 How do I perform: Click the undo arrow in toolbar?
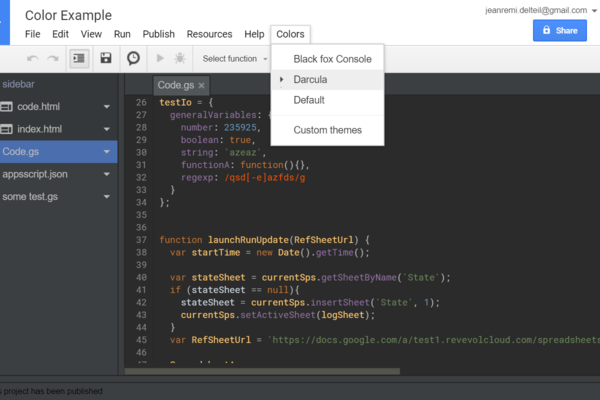[32, 59]
